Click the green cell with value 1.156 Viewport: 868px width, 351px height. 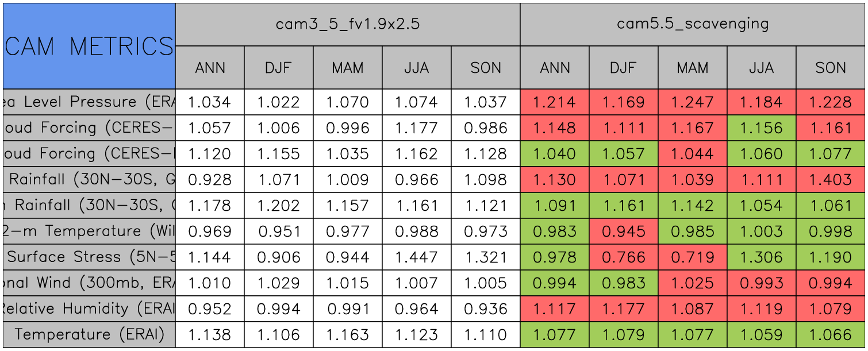[761, 128]
